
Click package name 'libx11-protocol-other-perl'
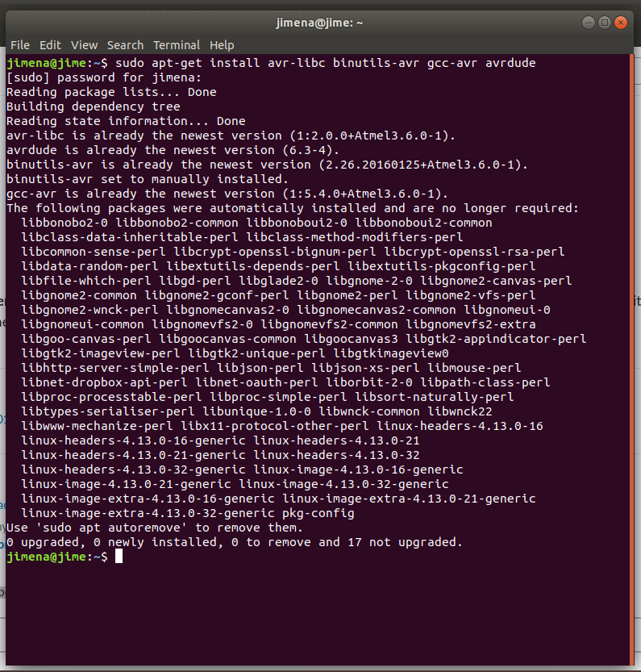(275, 427)
